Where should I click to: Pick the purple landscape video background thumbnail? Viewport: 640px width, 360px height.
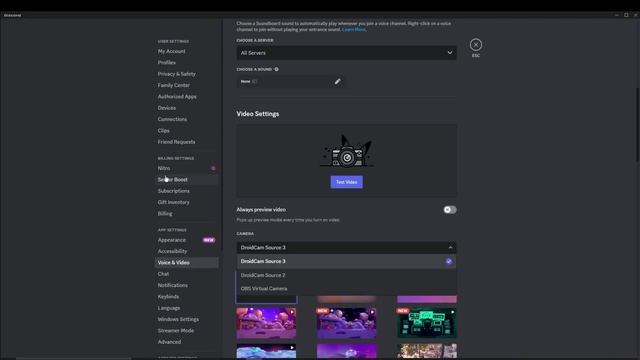[266, 323]
